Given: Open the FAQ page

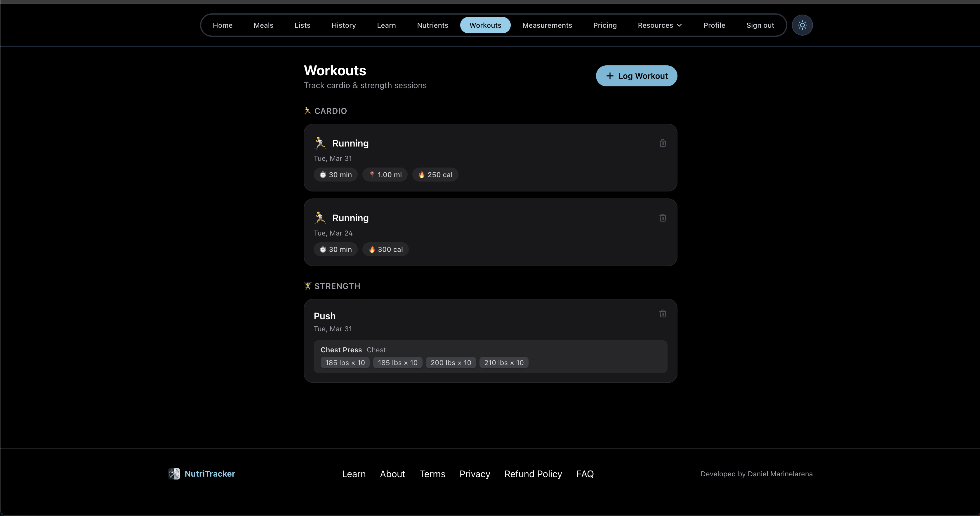Looking at the screenshot, I should (x=585, y=473).
